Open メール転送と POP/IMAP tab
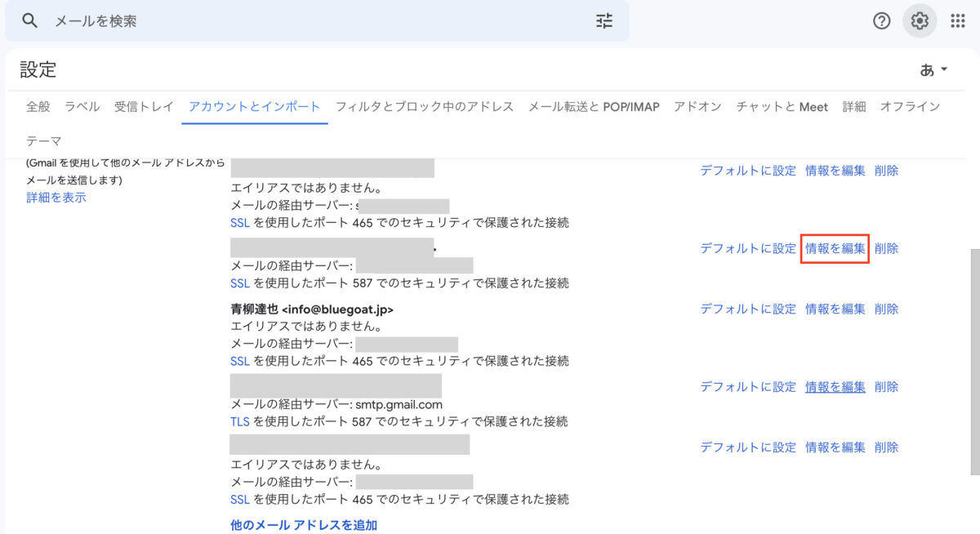 (x=594, y=107)
